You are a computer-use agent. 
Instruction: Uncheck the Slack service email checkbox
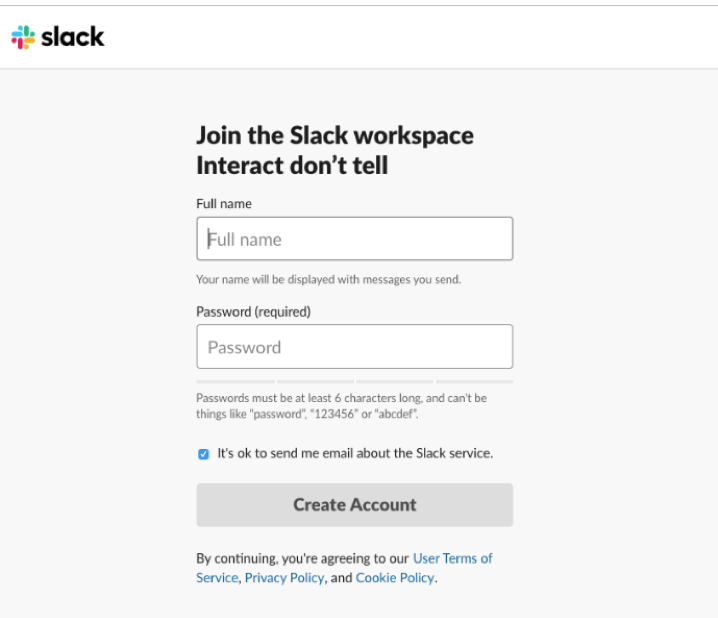[x=203, y=454]
